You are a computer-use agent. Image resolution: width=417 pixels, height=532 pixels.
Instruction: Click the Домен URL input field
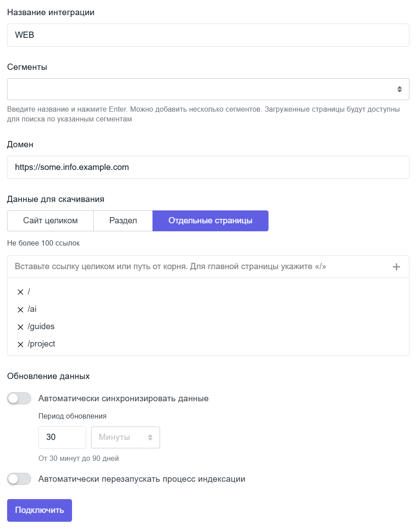[x=208, y=167]
